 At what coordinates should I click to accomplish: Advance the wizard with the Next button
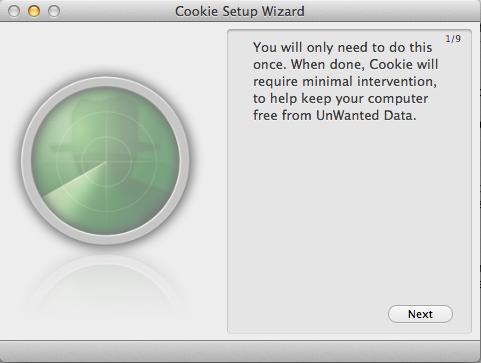[420, 314]
